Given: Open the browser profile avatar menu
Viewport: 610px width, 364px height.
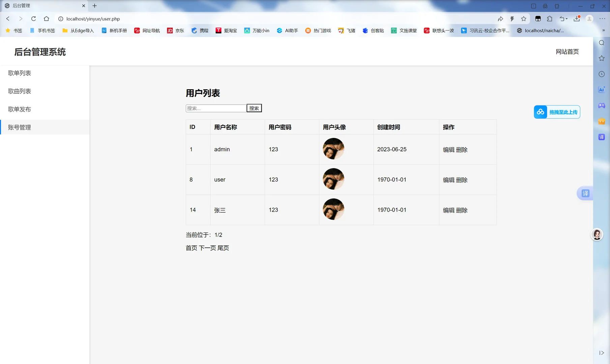Looking at the screenshot, I should click(x=589, y=19).
